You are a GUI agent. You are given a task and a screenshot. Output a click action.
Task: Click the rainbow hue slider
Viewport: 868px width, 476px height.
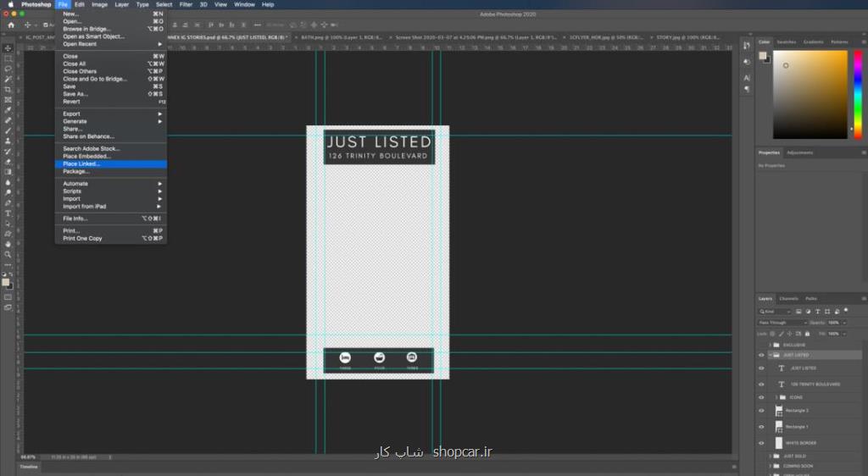coord(856,93)
